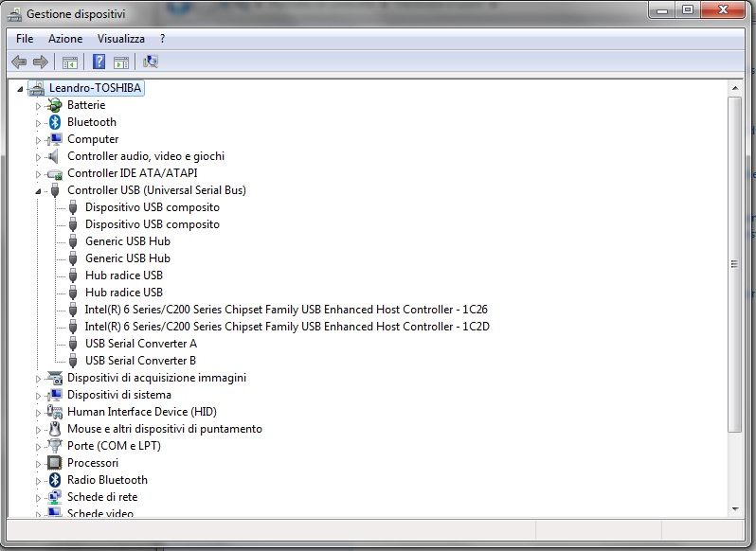
Task: Select the second Generic USB Hub entry
Action: pyautogui.click(x=128, y=258)
